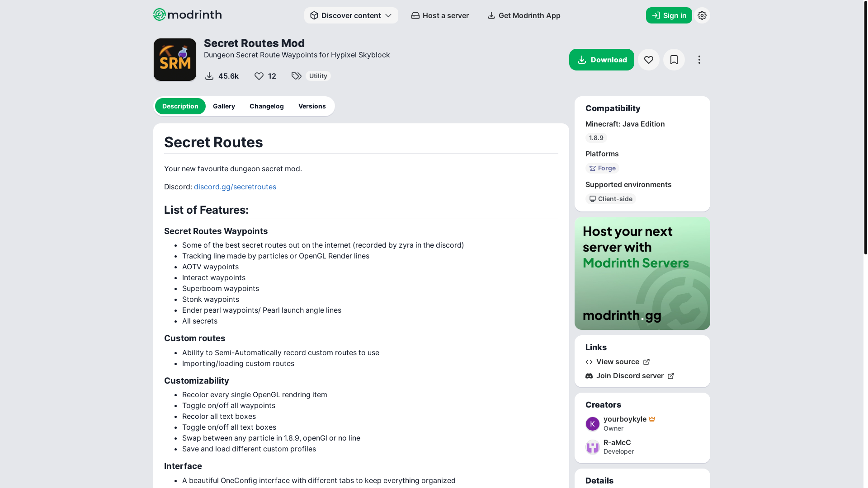Click the Customizability heading

pos(196,380)
